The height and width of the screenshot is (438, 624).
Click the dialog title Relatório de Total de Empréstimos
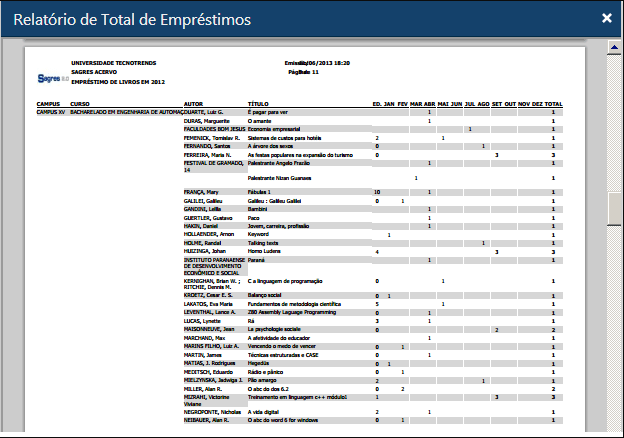(132, 19)
